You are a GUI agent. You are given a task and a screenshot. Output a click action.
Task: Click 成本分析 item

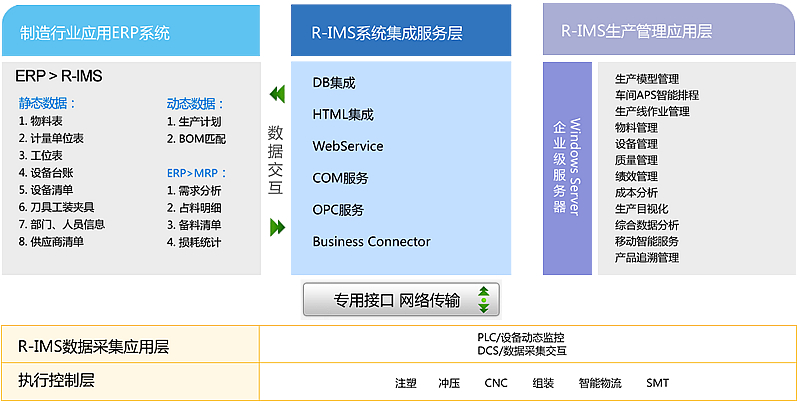[x=636, y=193]
